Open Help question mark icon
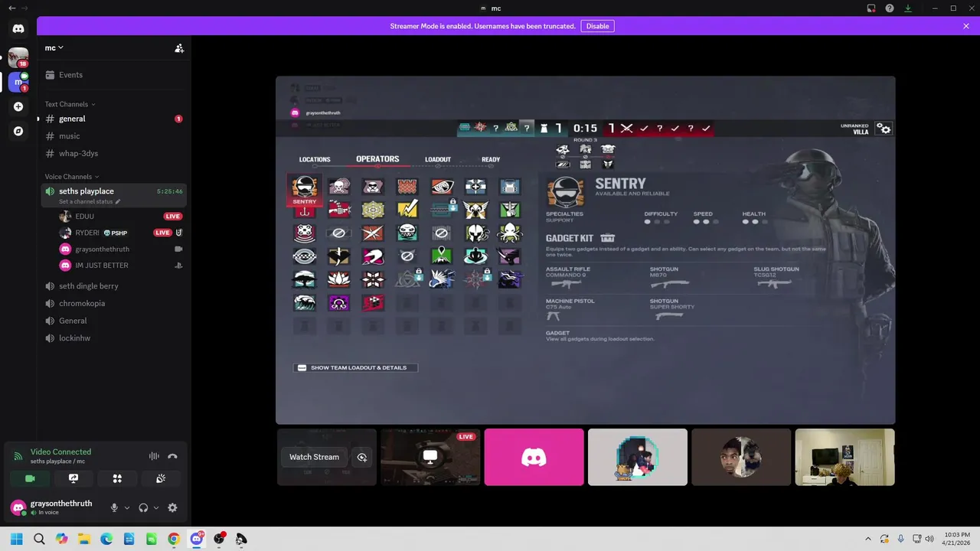This screenshot has width=980, height=551. [889, 8]
